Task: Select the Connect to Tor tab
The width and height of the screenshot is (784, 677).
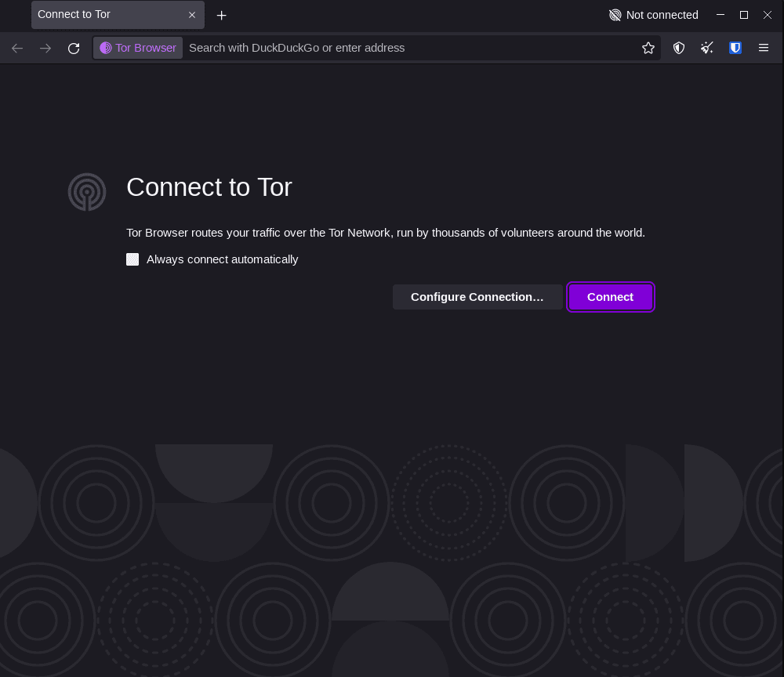Action: coord(118,15)
